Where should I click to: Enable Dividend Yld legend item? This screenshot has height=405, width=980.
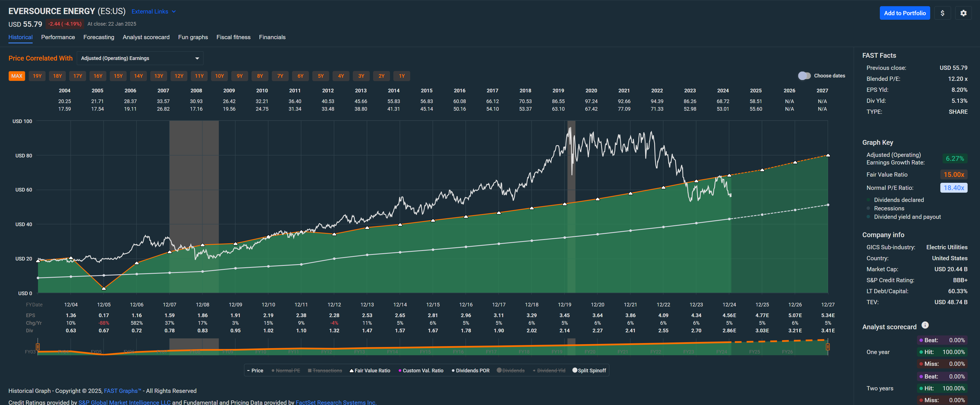pos(549,370)
